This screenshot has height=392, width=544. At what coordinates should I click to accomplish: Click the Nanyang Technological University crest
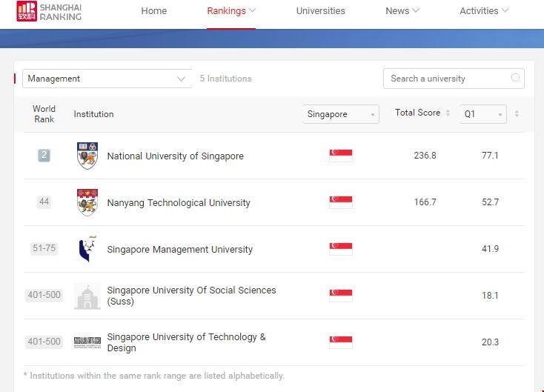87,202
